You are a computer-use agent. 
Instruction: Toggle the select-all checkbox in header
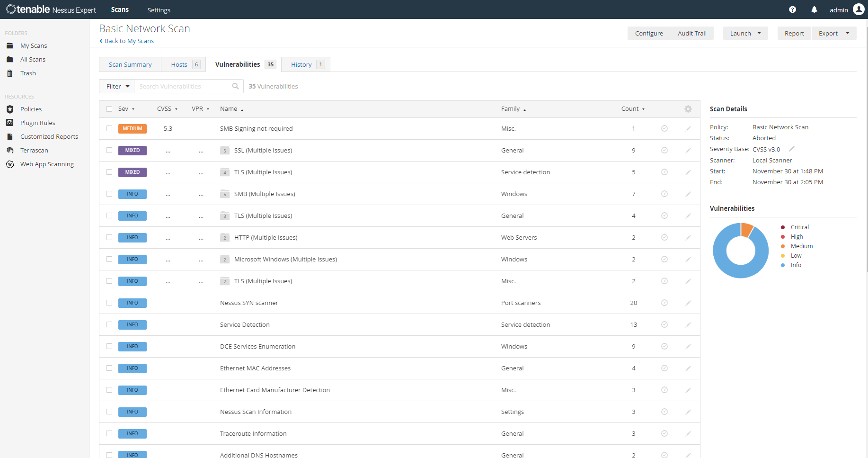coord(109,109)
